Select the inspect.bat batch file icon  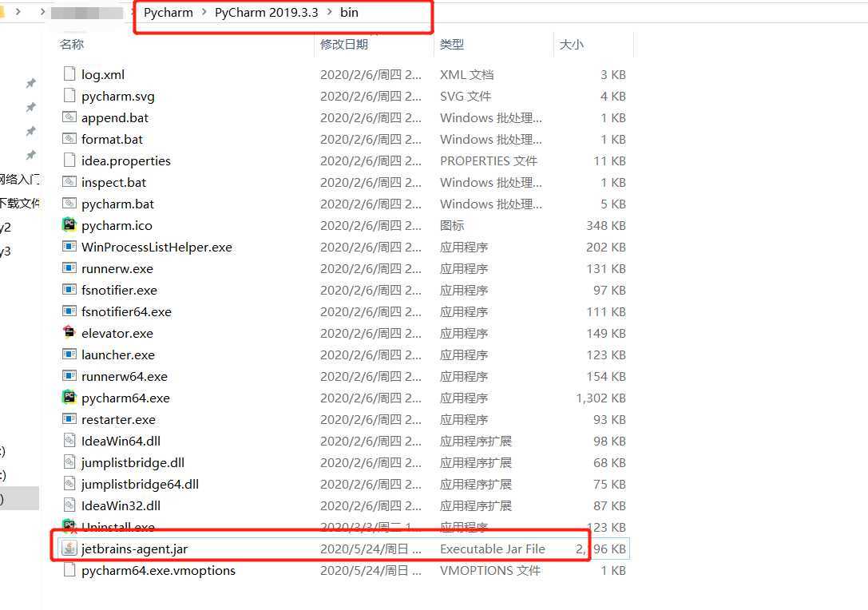coord(69,182)
